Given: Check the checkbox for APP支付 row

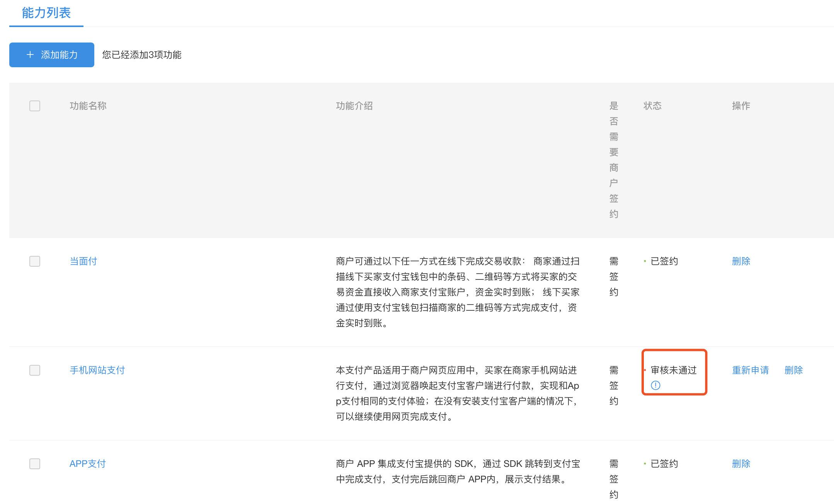Looking at the screenshot, I should (34, 464).
